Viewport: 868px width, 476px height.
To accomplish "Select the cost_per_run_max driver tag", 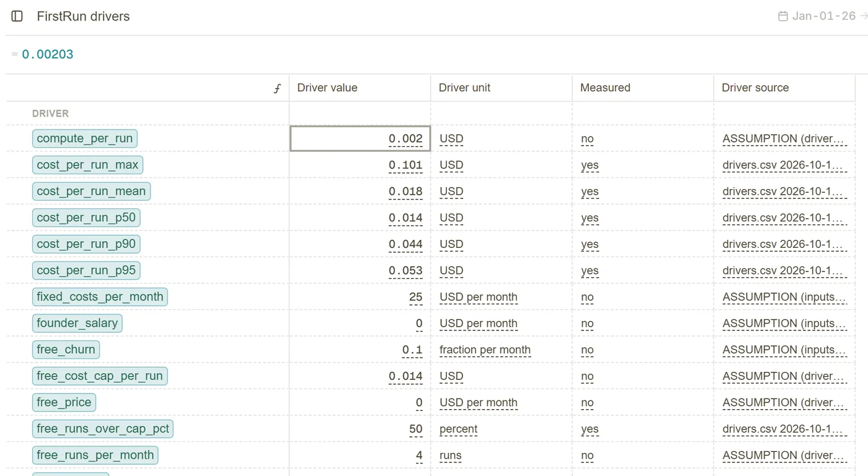I will (x=88, y=165).
